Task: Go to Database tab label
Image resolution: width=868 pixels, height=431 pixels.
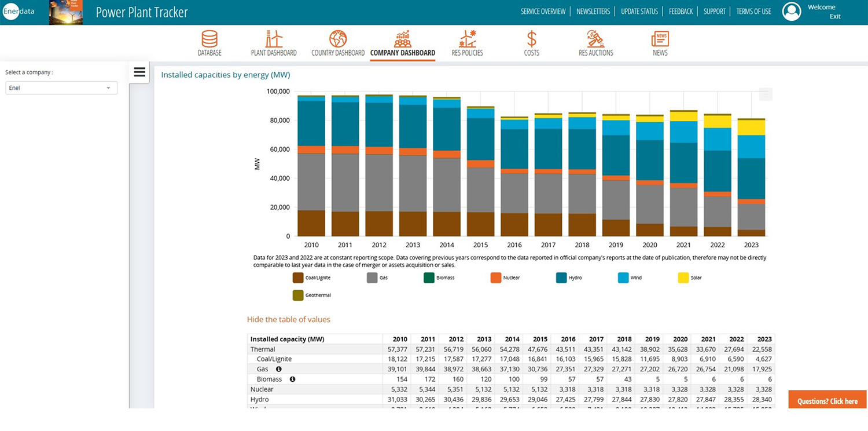Action: click(209, 53)
